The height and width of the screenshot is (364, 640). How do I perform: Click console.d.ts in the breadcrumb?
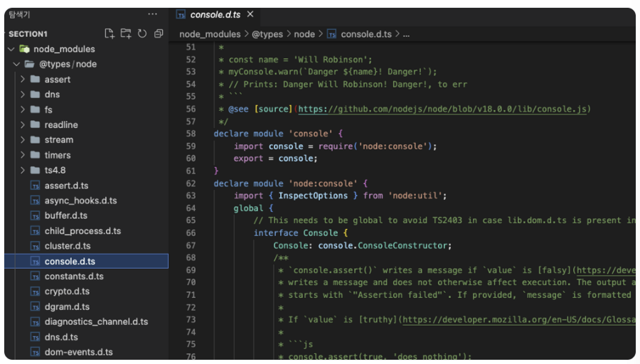tap(366, 34)
